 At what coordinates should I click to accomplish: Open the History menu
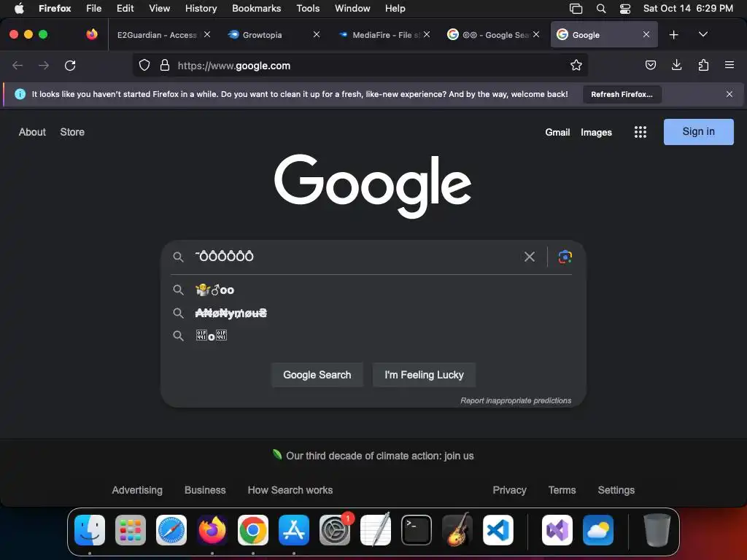coord(201,9)
